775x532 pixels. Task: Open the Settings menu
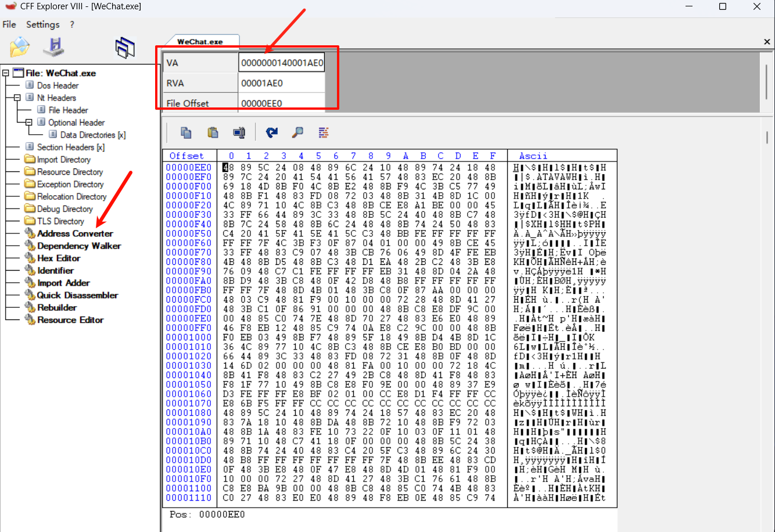(x=42, y=24)
